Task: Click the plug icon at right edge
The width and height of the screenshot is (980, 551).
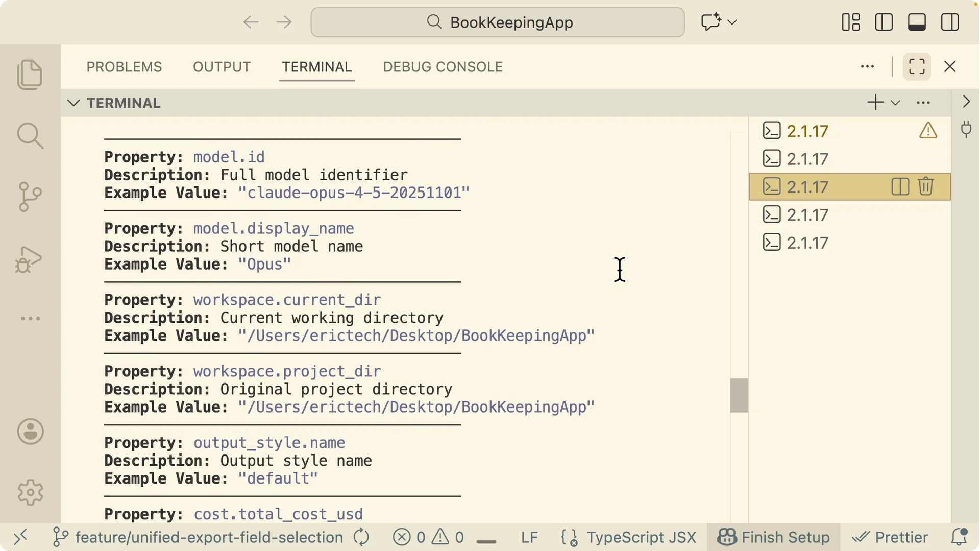Action: (x=966, y=130)
